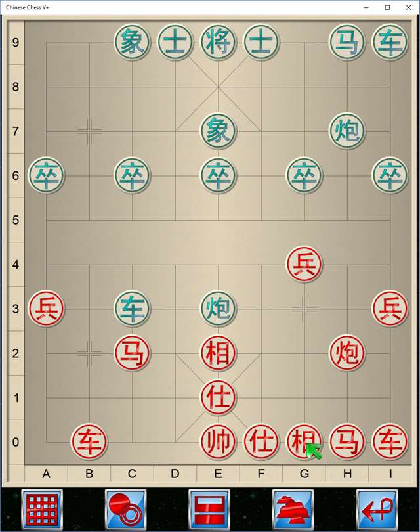Viewport: 420px width, 532px height.
Task: Select the red 帅 general piece
Action: point(219,442)
